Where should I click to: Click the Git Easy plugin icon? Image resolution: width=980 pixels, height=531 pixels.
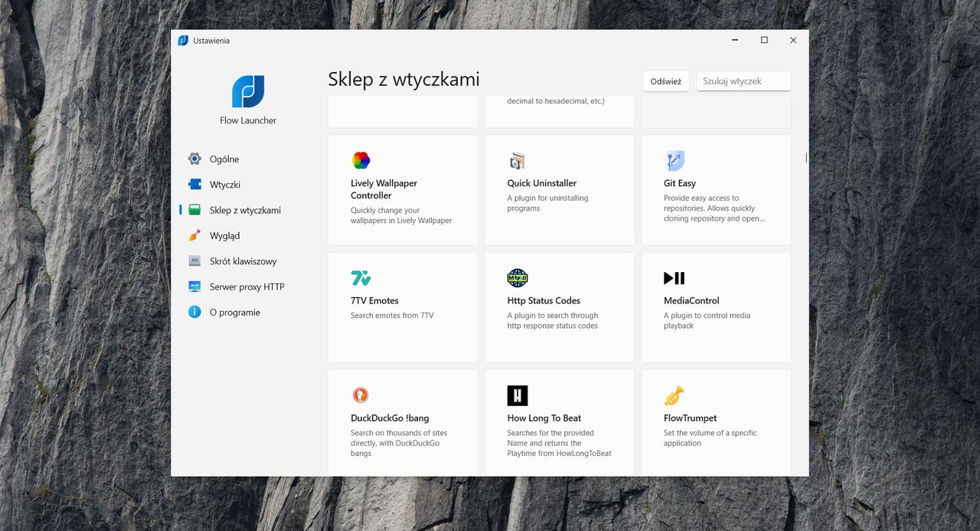[x=675, y=160]
